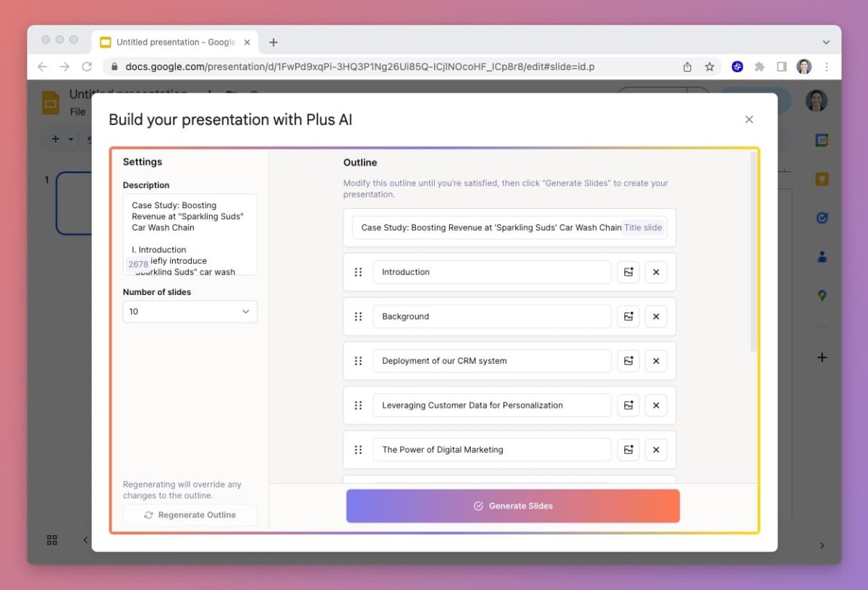868x590 pixels.
Task: Click the outline scrollbar
Action: click(754, 253)
